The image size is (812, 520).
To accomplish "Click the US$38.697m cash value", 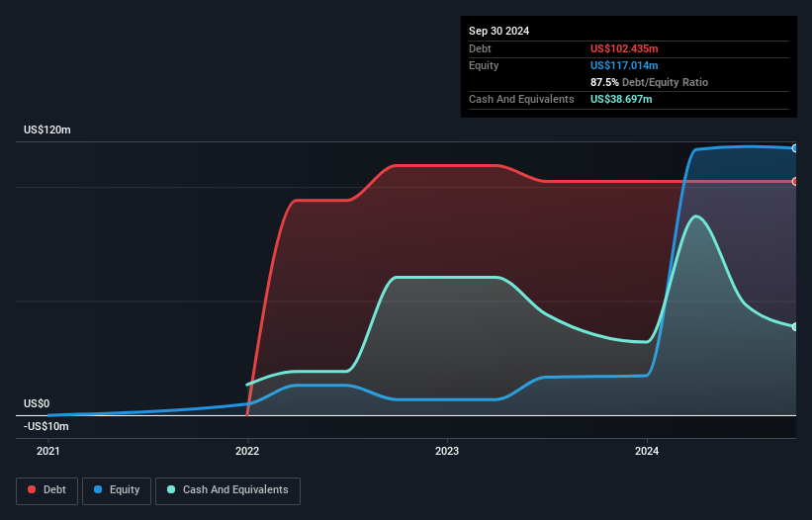I will (x=621, y=99).
